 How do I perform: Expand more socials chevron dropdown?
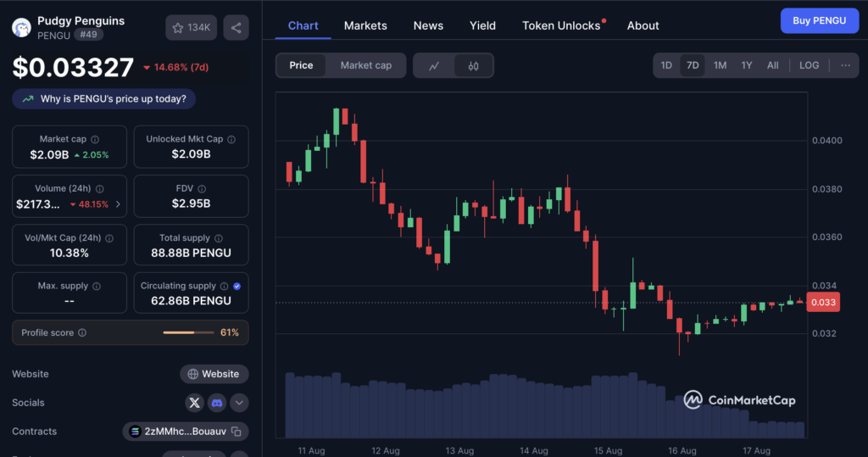pyautogui.click(x=239, y=403)
